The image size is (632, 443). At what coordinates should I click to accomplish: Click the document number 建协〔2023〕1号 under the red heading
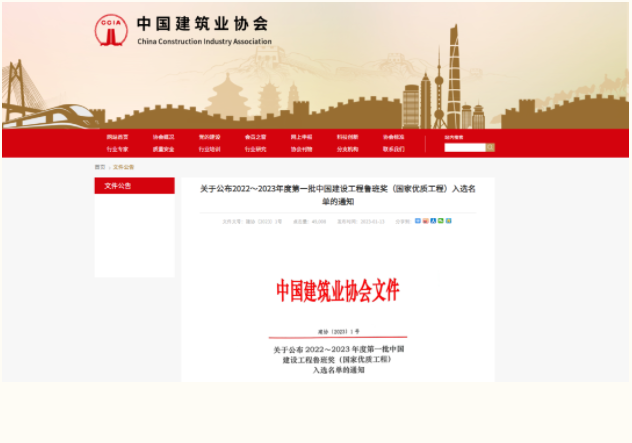pyautogui.click(x=338, y=332)
